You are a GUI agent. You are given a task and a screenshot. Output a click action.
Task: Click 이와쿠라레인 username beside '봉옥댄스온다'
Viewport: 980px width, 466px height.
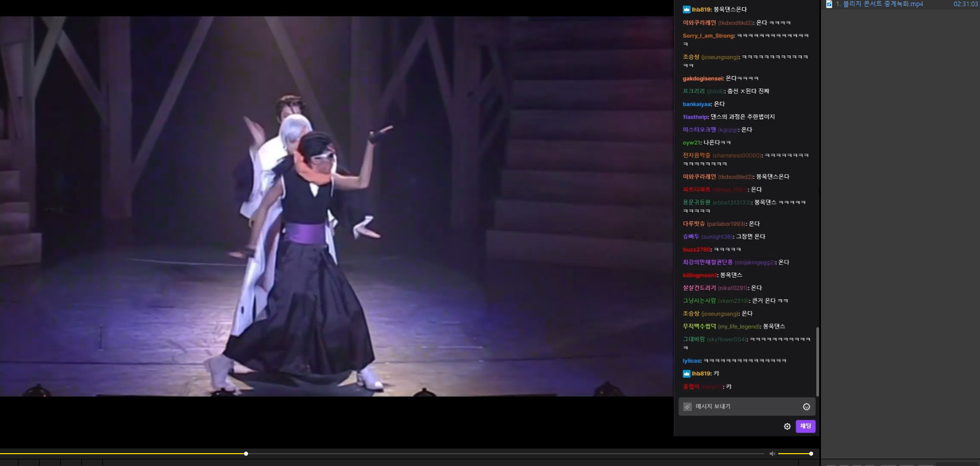pyautogui.click(x=699, y=177)
